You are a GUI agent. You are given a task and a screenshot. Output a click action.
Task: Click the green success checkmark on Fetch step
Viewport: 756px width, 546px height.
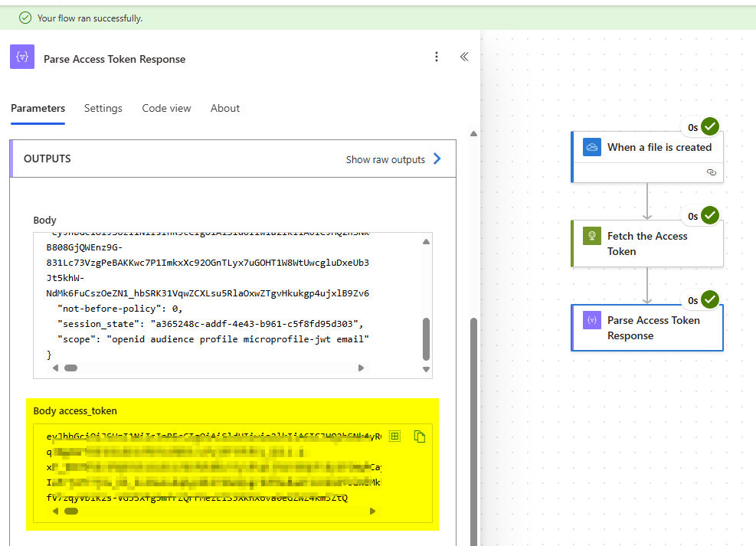[710, 215]
